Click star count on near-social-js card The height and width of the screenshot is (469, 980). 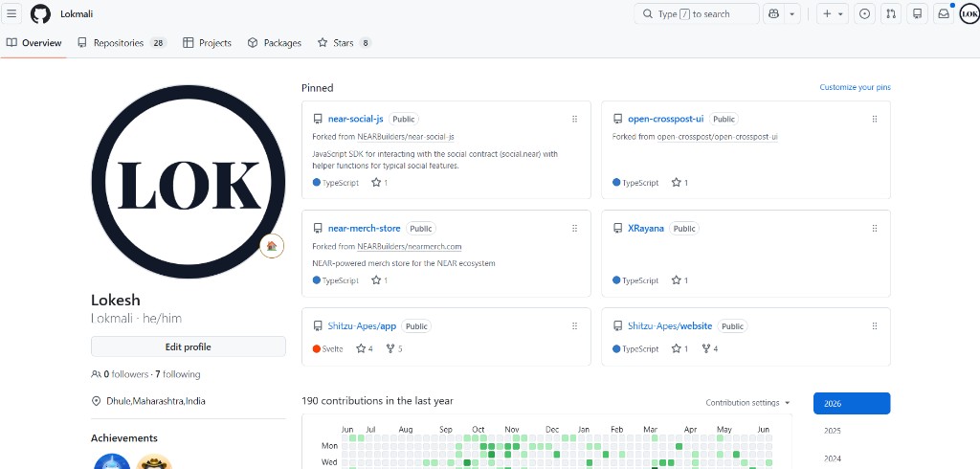[x=379, y=183]
